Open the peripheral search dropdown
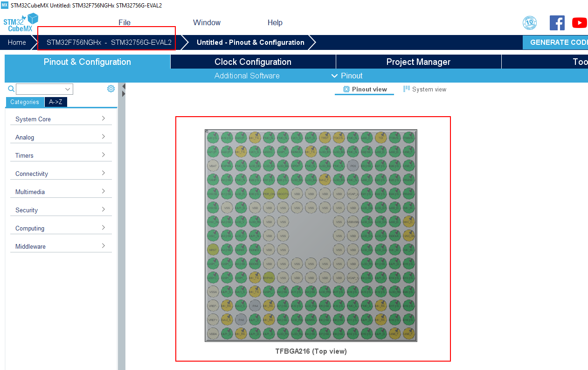 point(68,89)
